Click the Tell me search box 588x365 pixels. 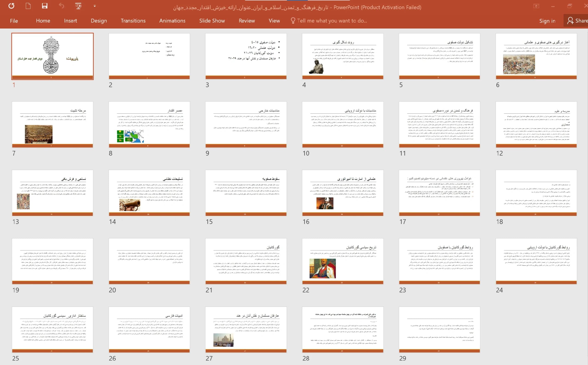[329, 21]
